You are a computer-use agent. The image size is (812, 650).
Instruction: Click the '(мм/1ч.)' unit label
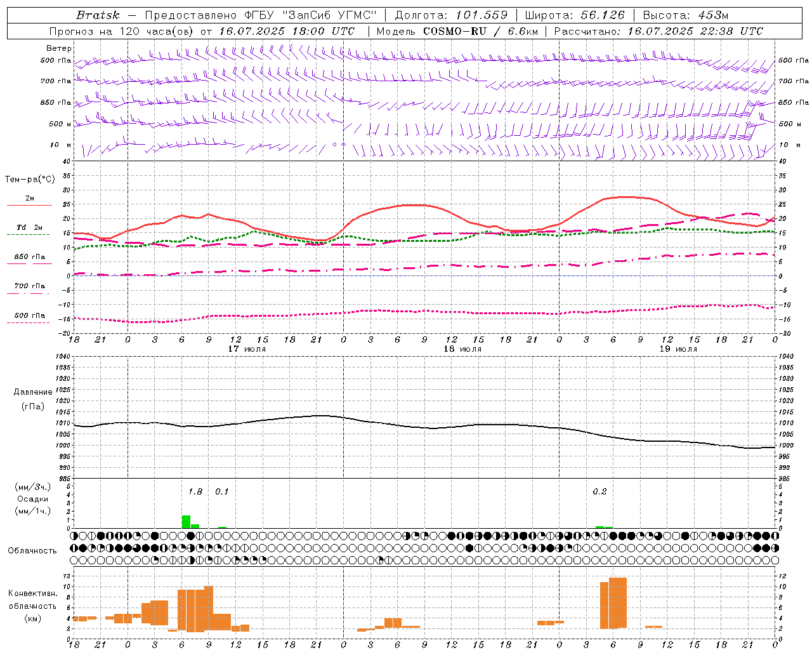tap(32, 511)
